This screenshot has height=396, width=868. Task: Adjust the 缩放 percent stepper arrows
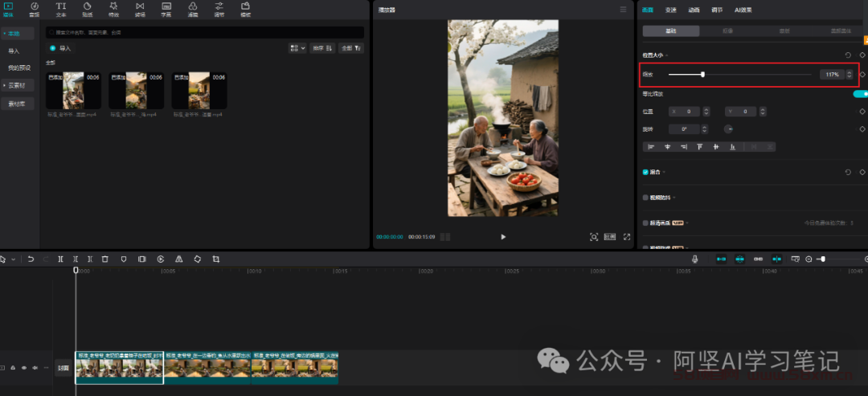point(850,74)
